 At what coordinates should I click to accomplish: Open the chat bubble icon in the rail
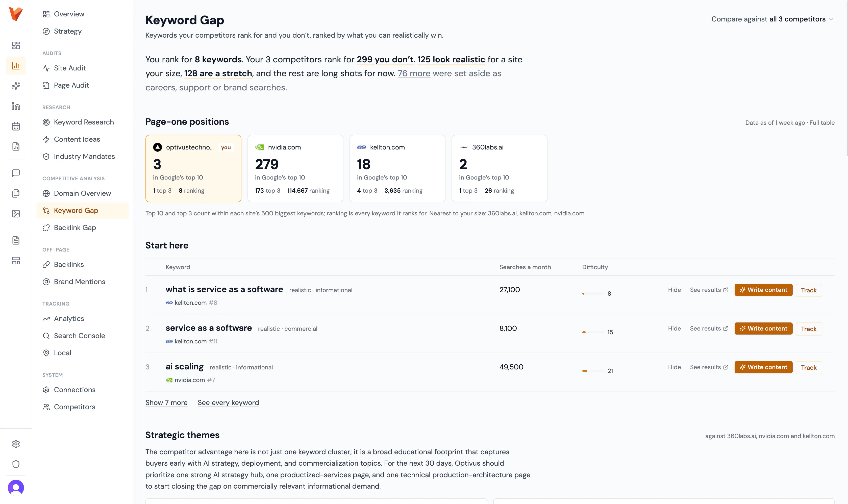pos(16,173)
